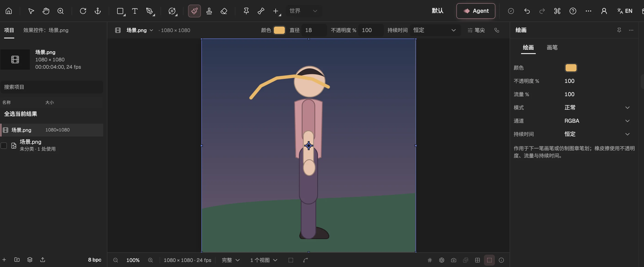Open top bar 持续时间 恒定 dropdown

pos(435,30)
